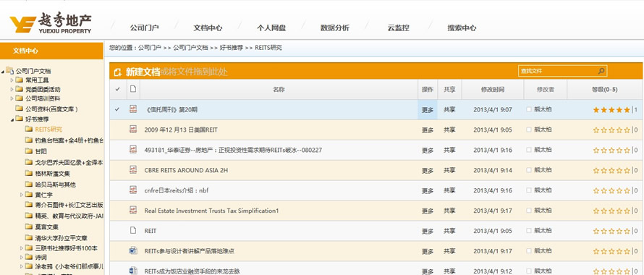Image resolution: width=644 pixels, height=275 pixels.
Task: Click the file icon of CBRE REITS AROUND ASIA 2H
Action: tap(133, 170)
